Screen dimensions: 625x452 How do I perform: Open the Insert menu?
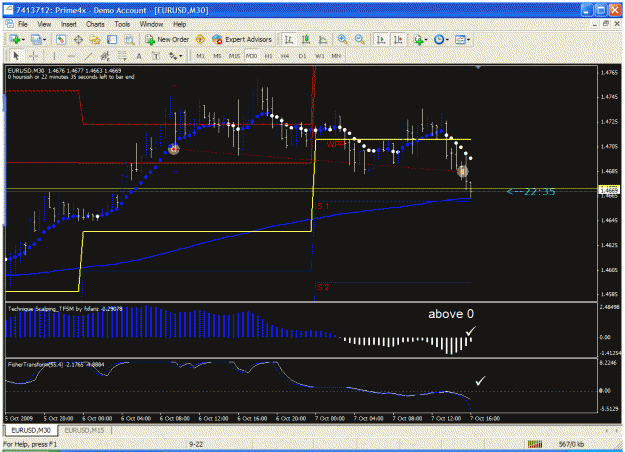[x=69, y=24]
